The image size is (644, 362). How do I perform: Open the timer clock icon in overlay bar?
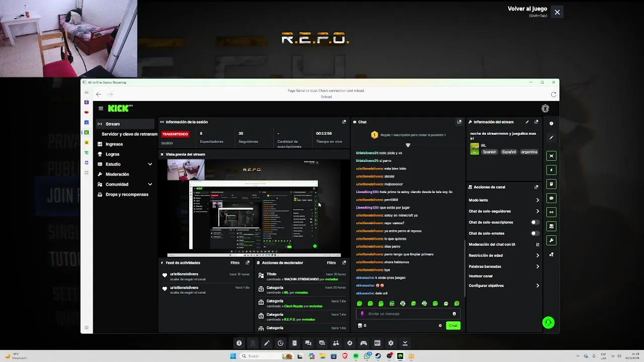(280, 343)
